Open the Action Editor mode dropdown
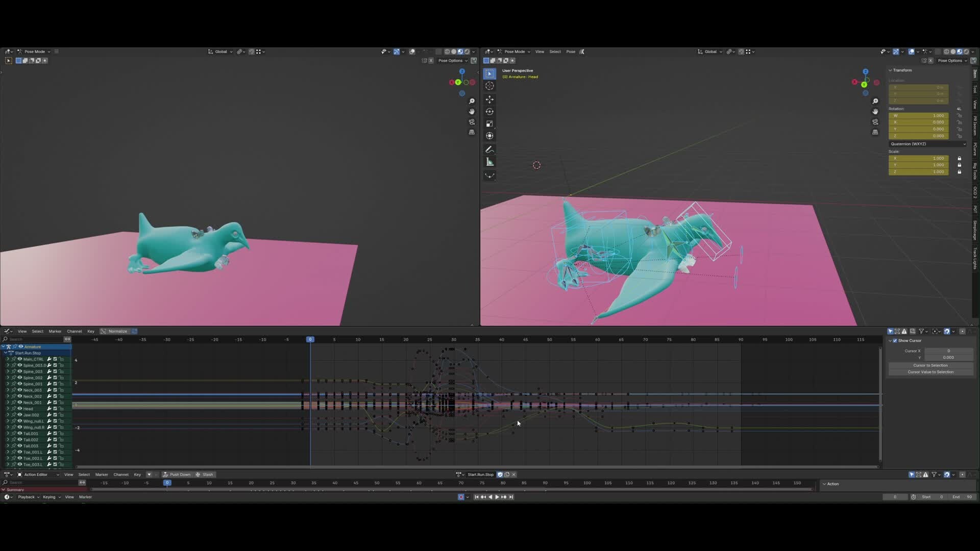The height and width of the screenshot is (551, 980). click(x=36, y=474)
